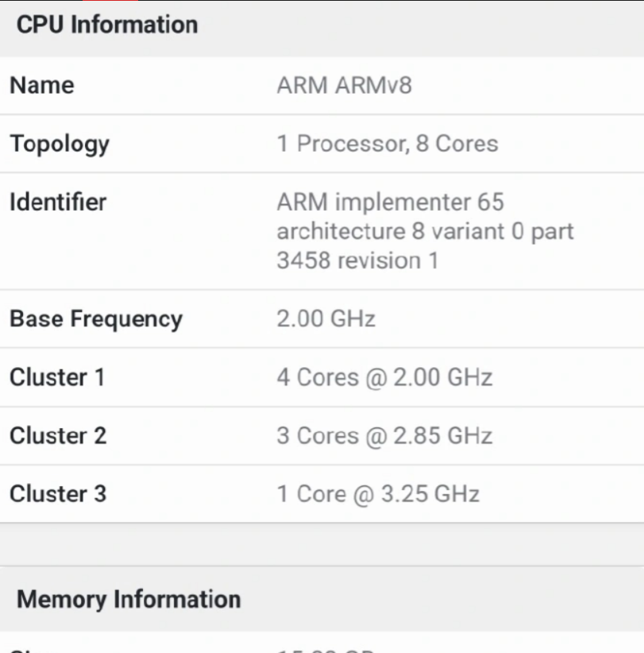The image size is (644, 653).
Task: Click the 3 Cores @ 2.85 GHz value
Action: pyautogui.click(x=384, y=435)
